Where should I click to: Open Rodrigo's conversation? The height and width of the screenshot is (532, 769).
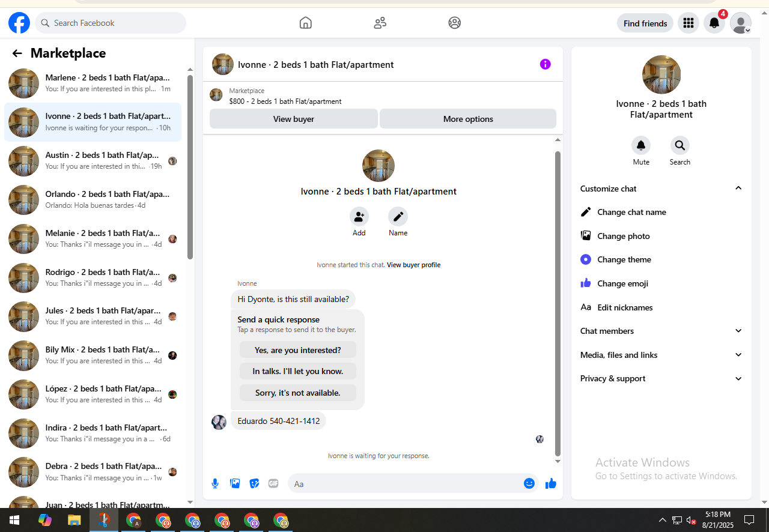pyautogui.click(x=93, y=278)
